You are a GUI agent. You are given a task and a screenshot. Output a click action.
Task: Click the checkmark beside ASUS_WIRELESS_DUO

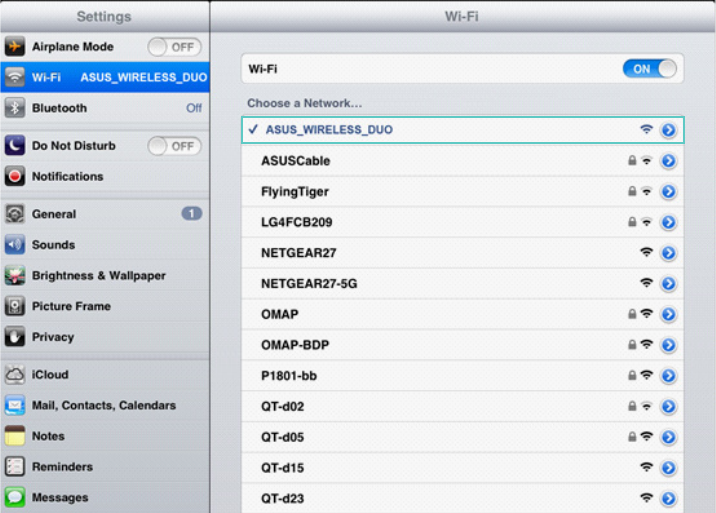pyautogui.click(x=253, y=129)
